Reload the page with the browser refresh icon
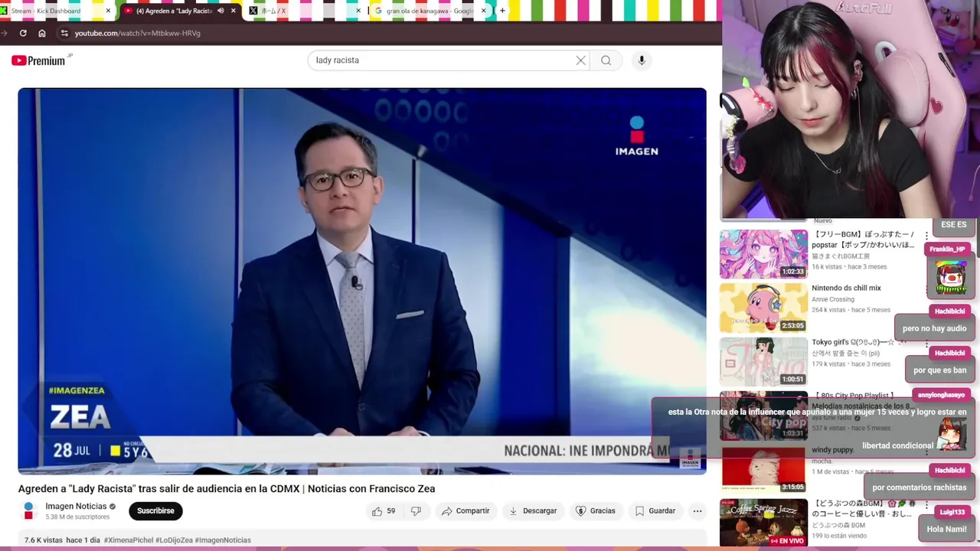The height and width of the screenshot is (551, 980). [x=23, y=33]
